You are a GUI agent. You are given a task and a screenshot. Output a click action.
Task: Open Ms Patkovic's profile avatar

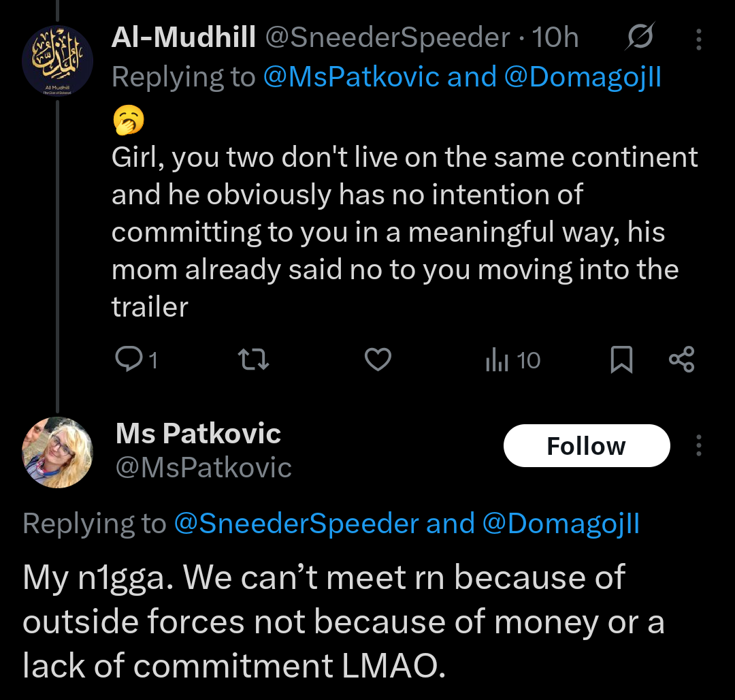58,452
